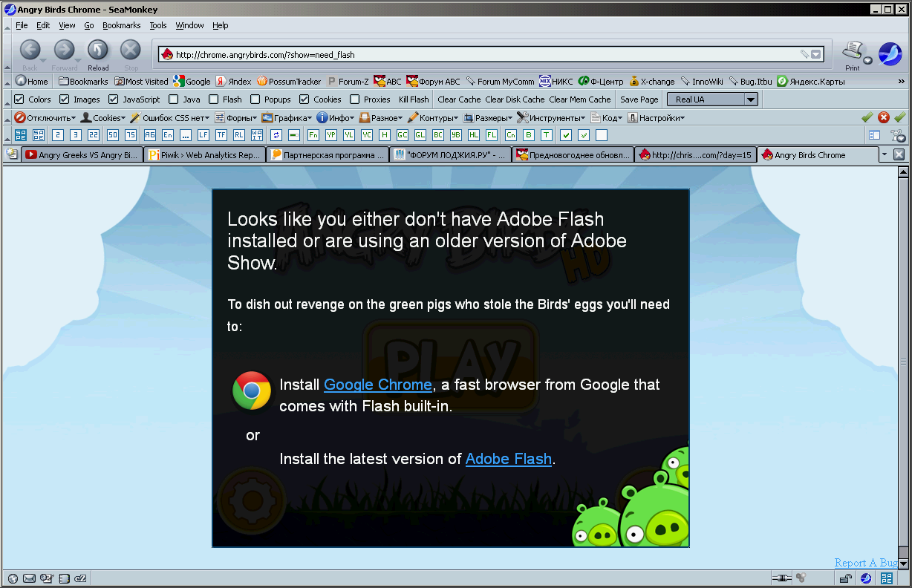
Task: Open the Tools menu
Action: (158, 25)
